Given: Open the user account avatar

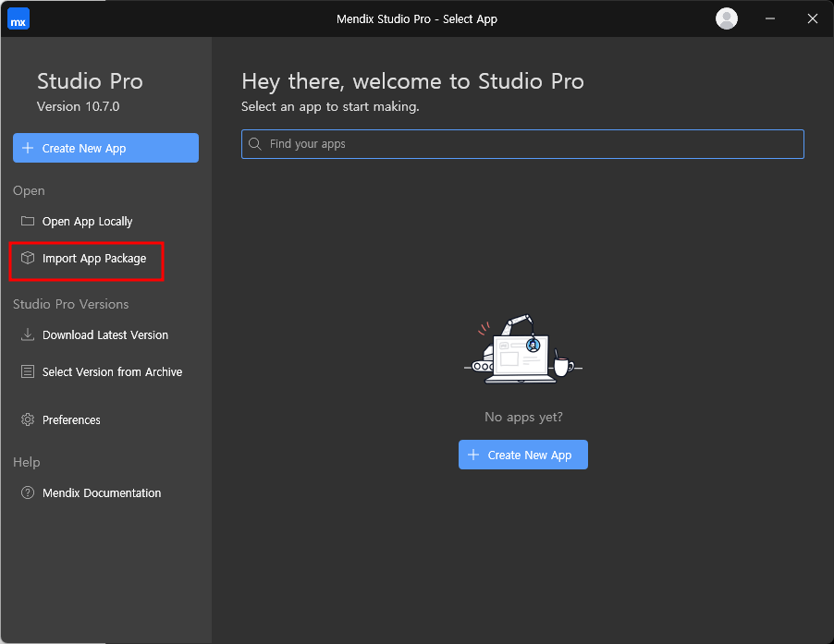Looking at the screenshot, I should (x=726, y=19).
